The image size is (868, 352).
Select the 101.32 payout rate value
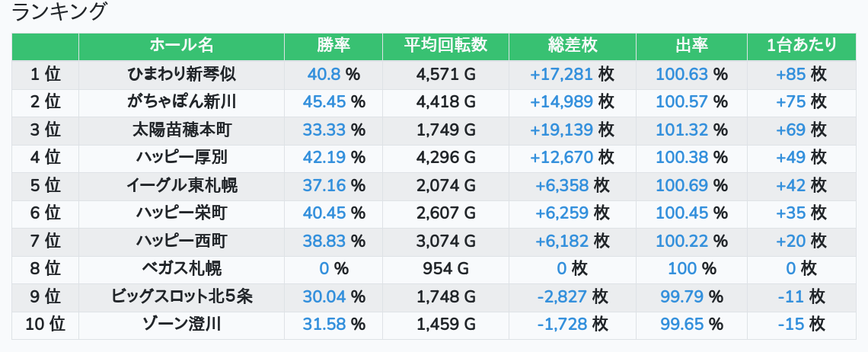pos(681,130)
